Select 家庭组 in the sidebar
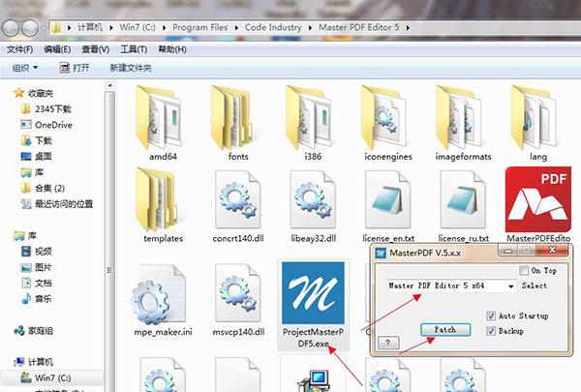Image resolution: width=581 pixels, height=392 pixels. point(33,330)
